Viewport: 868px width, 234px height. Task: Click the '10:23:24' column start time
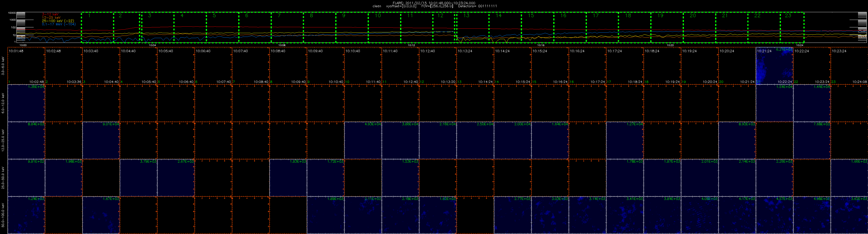pyautogui.click(x=839, y=51)
